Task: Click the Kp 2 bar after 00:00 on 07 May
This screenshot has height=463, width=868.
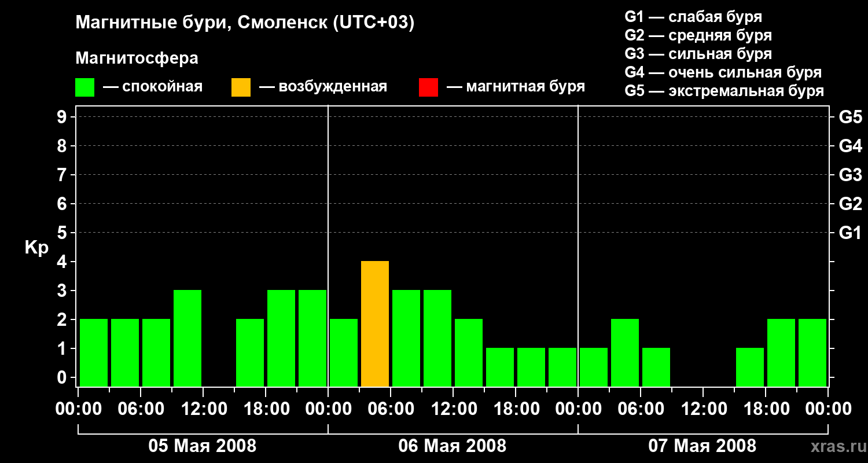Action: [625, 352]
